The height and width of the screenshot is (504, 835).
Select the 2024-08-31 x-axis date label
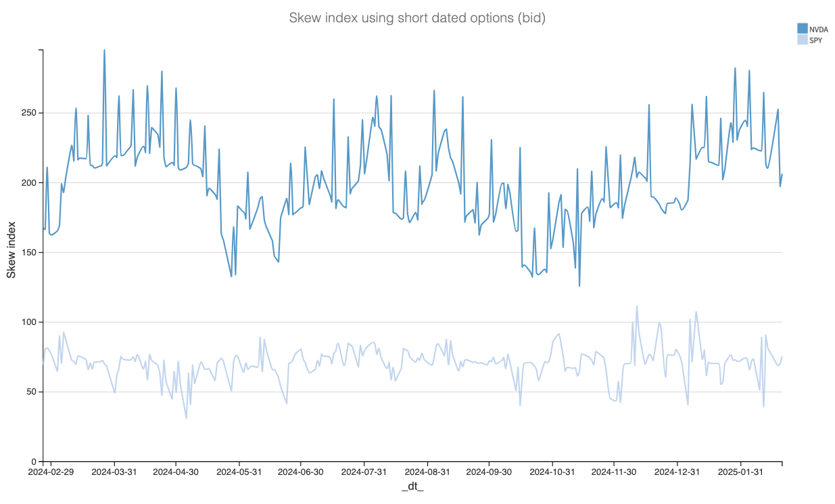click(428, 472)
